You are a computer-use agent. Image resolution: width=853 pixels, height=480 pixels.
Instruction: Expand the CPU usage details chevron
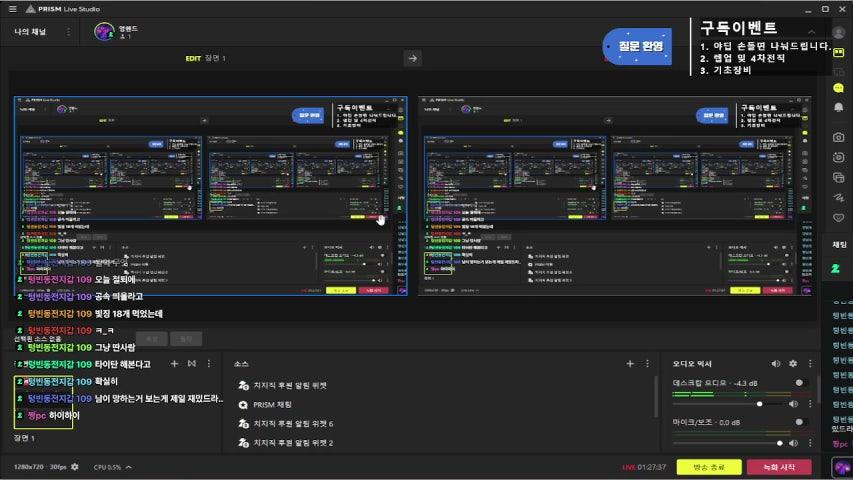128,467
